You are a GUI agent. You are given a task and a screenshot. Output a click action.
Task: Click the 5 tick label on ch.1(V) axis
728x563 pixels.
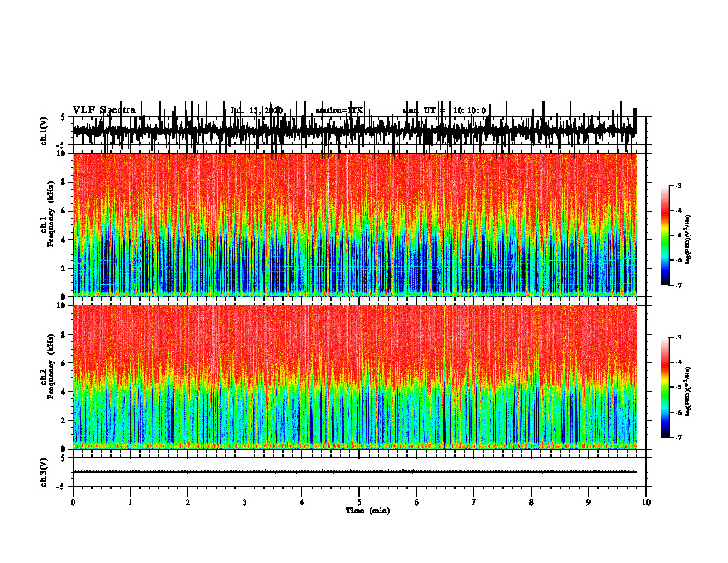click(x=63, y=117)
